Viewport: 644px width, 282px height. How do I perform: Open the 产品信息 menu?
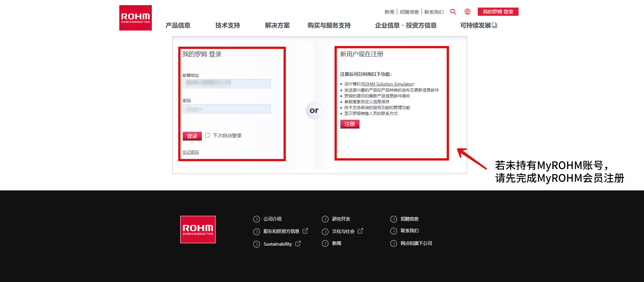click(178, 25)
